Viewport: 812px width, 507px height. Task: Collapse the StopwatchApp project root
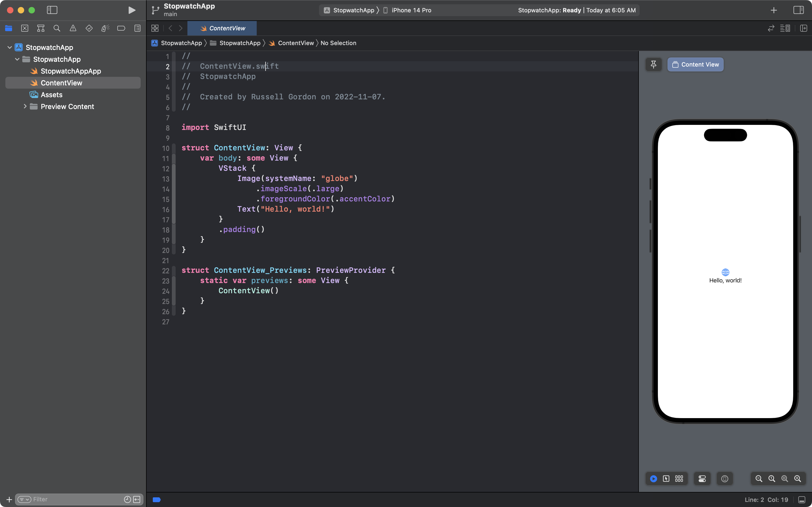coord(10,47)
